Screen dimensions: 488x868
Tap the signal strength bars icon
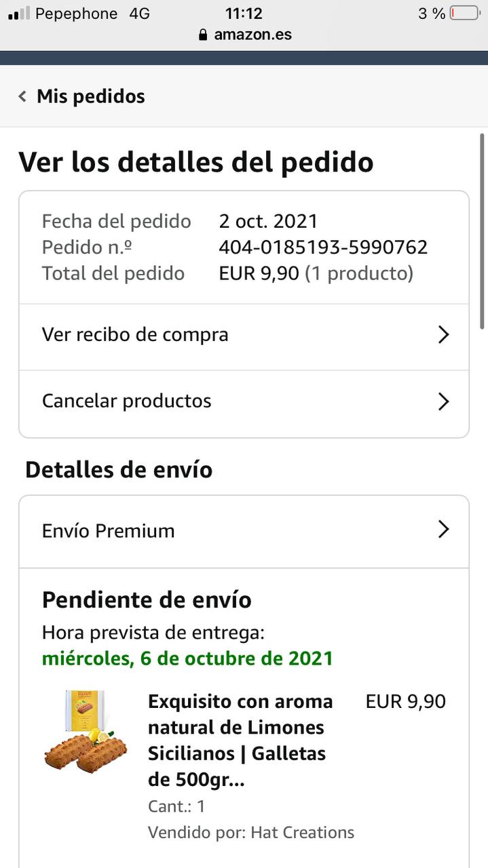(18, 14)
